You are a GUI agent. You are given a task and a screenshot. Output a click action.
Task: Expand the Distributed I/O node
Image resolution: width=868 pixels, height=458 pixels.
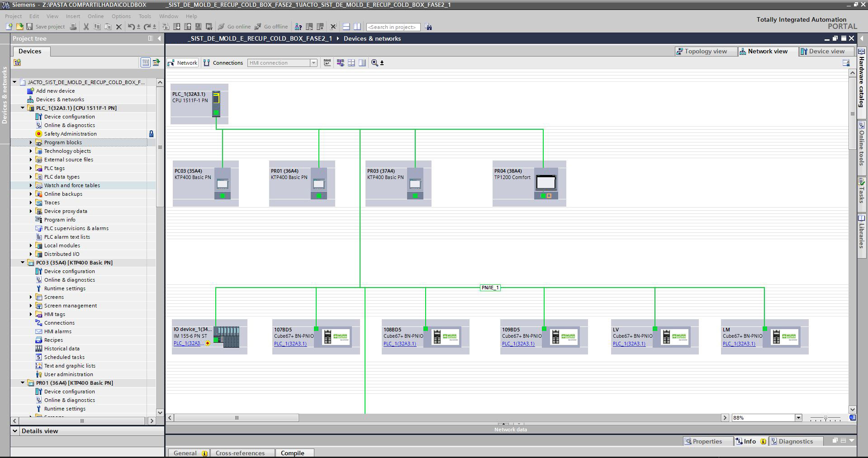point(31,254)
